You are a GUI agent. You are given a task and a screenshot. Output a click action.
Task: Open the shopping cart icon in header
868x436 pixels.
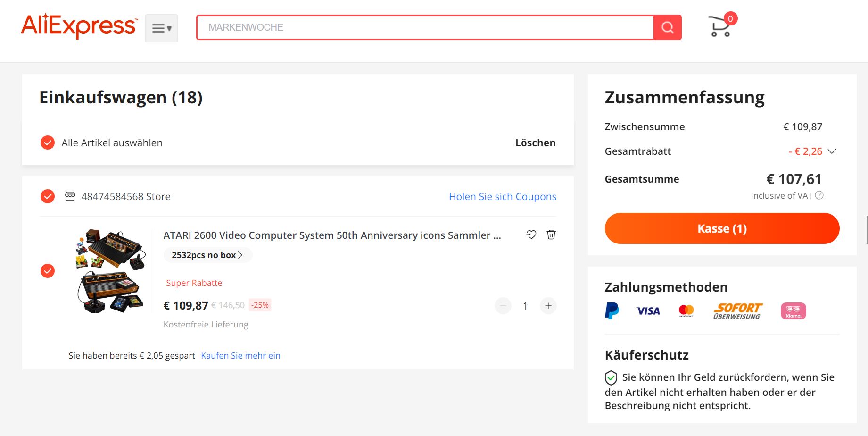[x=720, y=26]
